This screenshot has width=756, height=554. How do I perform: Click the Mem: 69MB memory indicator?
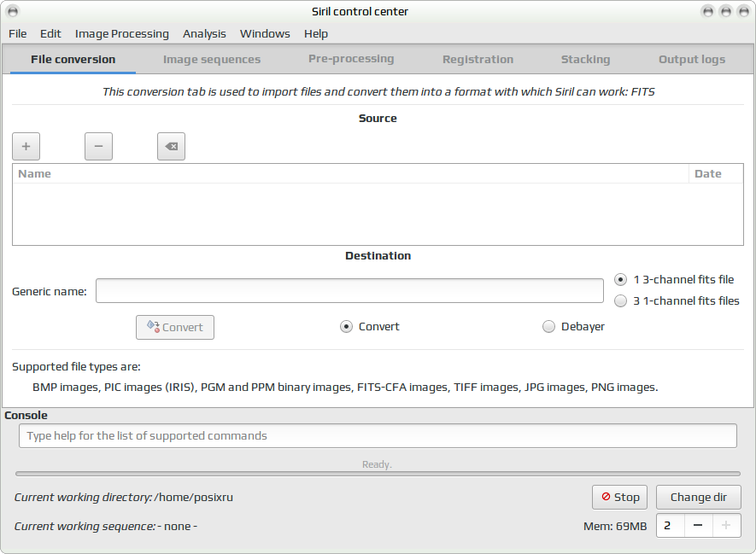615,526
